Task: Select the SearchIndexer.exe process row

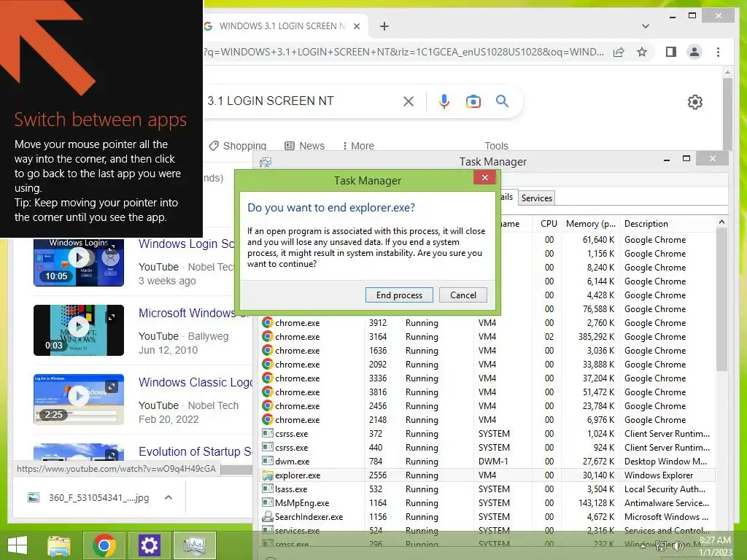Action: (487, 517)
